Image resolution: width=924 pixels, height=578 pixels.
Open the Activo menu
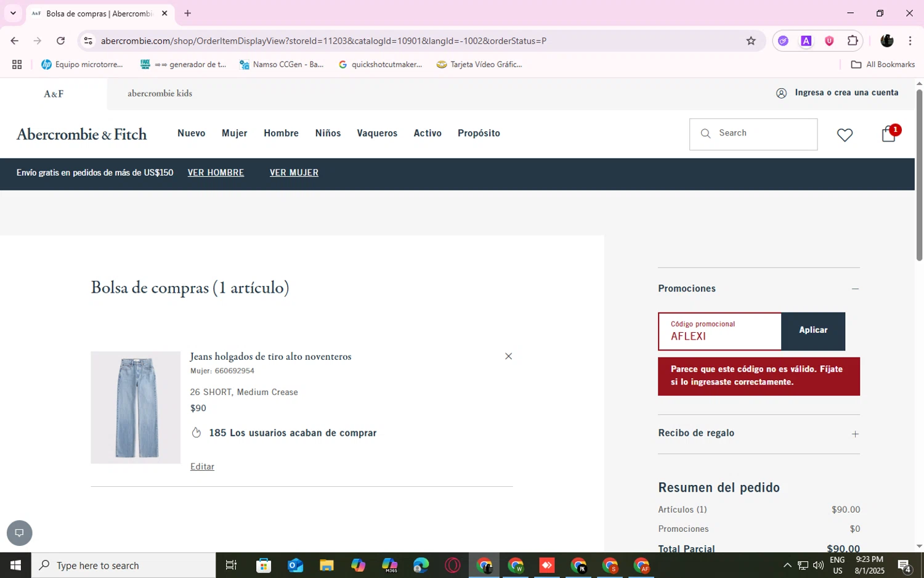tap(428, 133)
